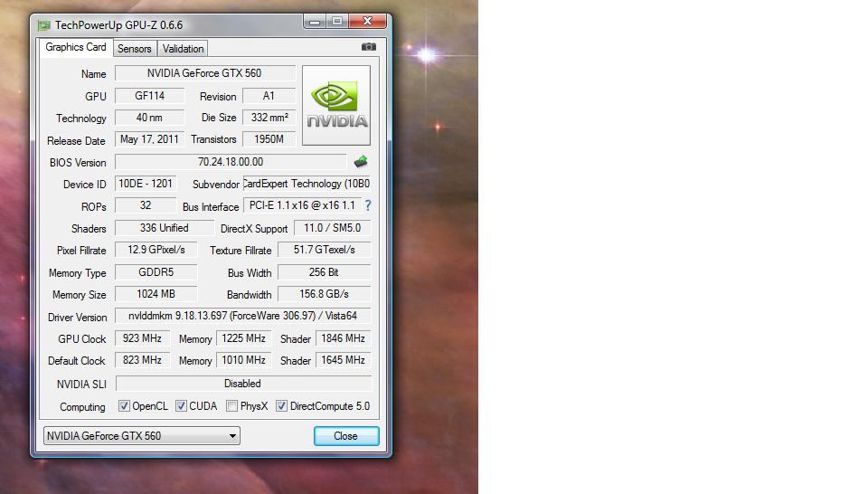Click the Transistors field 1950M
This screenshot has height=494, width=868.
click(269, 139)
